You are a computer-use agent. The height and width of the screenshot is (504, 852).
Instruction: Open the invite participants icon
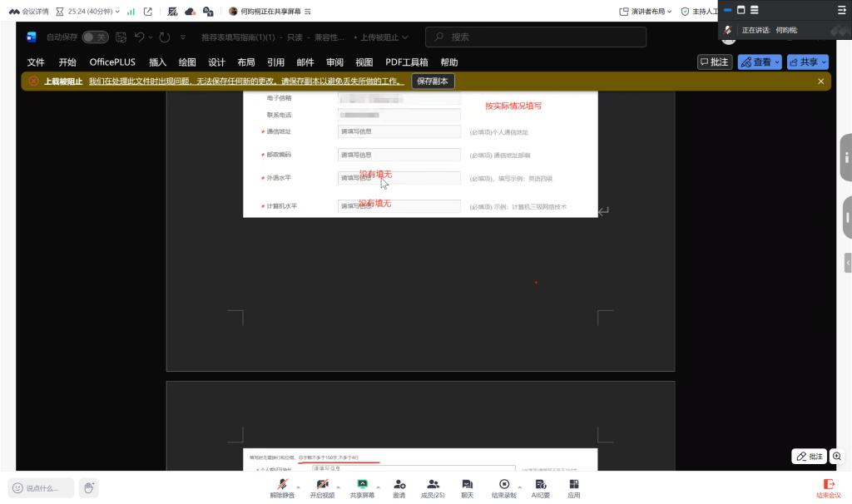tap(399, 485)
